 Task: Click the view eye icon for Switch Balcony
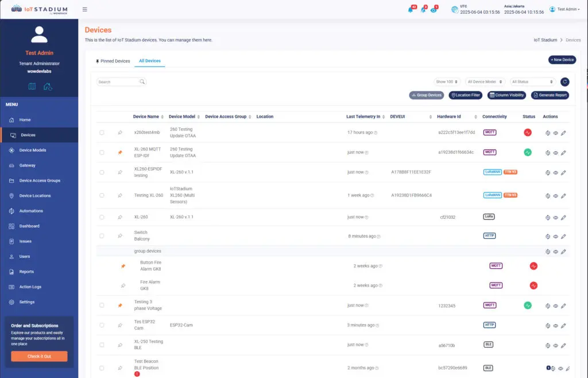coord(555,236)
